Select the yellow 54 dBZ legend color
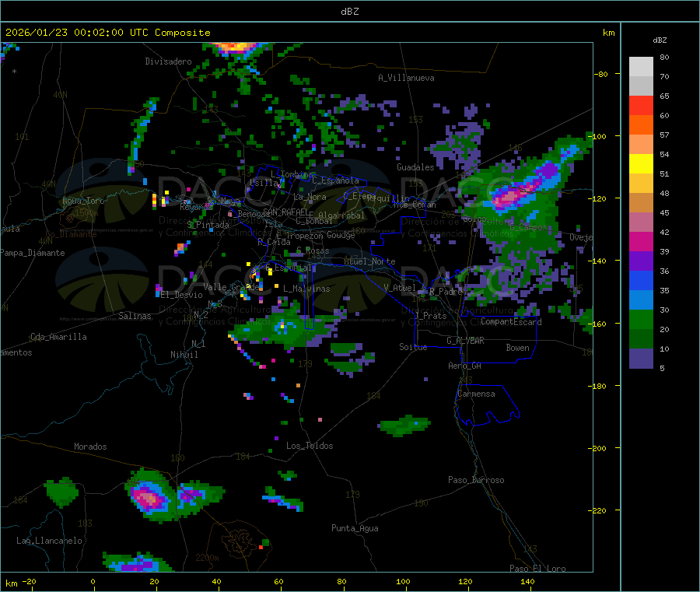 pos(641,164)
